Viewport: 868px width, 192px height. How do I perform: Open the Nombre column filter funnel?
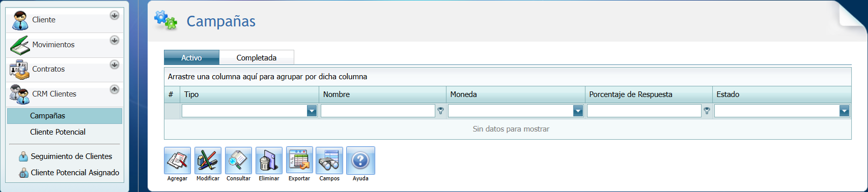pos(441,111)
